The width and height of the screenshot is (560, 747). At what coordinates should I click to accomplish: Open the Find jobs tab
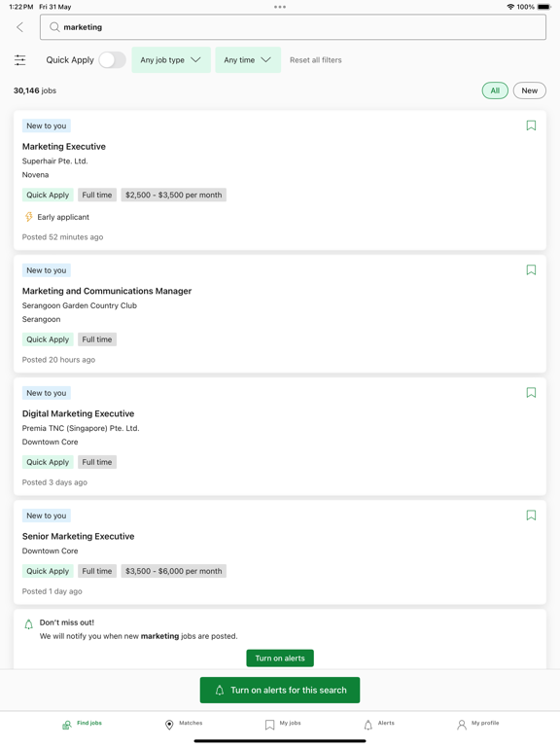point(82,724)
